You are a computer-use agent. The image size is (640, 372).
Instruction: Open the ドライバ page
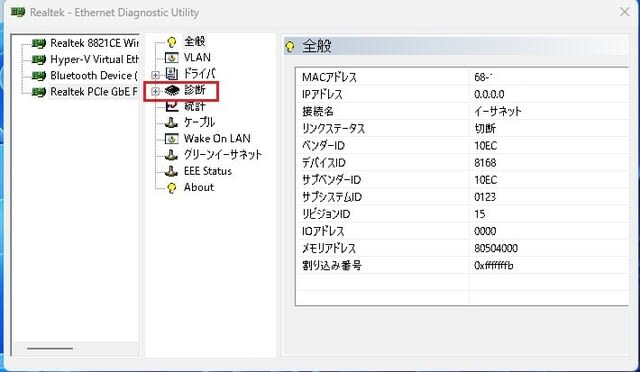[x=199, y=74]
